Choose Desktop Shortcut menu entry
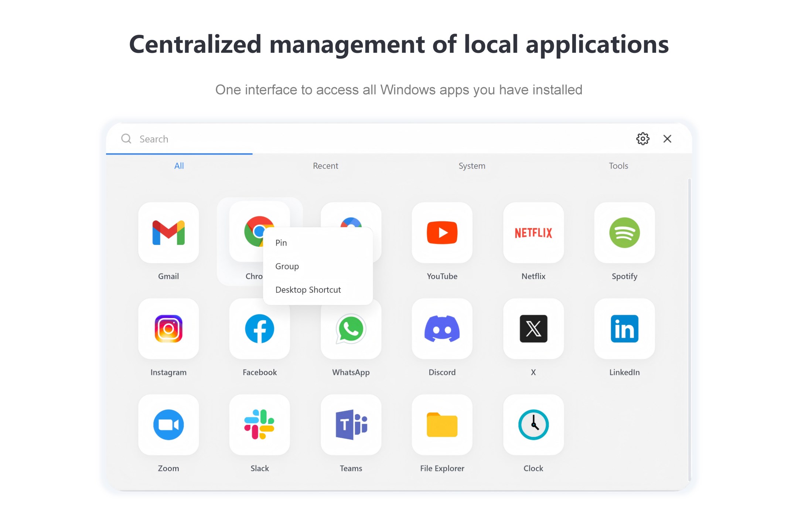 318,290
